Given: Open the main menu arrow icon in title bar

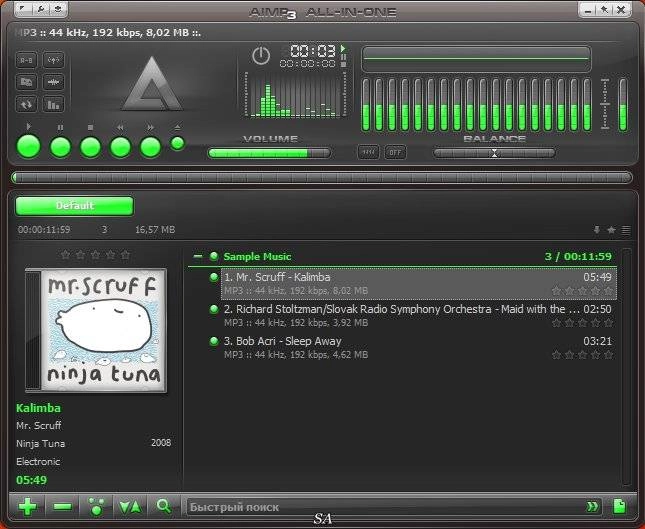Looking at the screenshot, I should pyautogui.click(x=24, y=9).
